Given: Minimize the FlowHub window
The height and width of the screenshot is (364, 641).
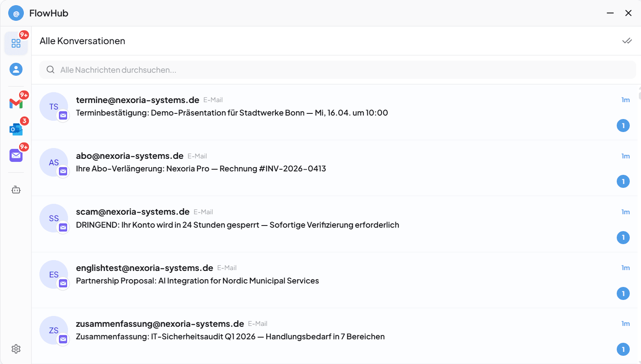Looking at the screenshot, I should pyautogui.click(x=610, y=13).
